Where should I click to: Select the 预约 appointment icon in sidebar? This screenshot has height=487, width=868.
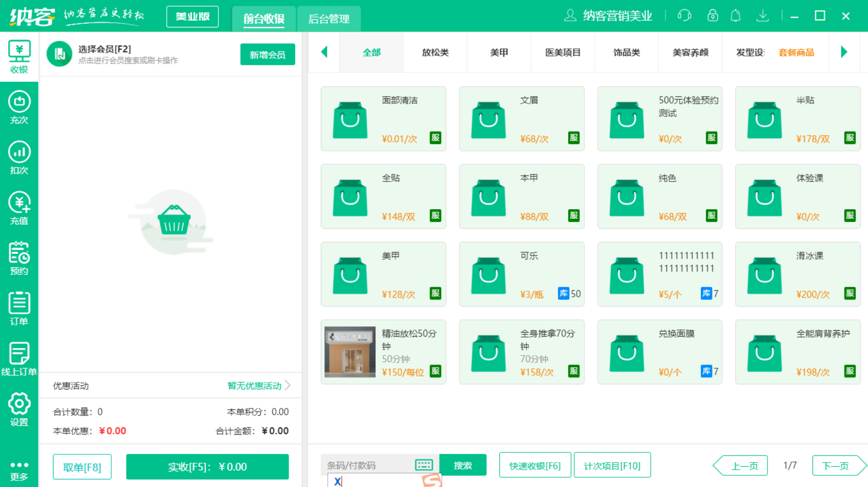(19, 258)
